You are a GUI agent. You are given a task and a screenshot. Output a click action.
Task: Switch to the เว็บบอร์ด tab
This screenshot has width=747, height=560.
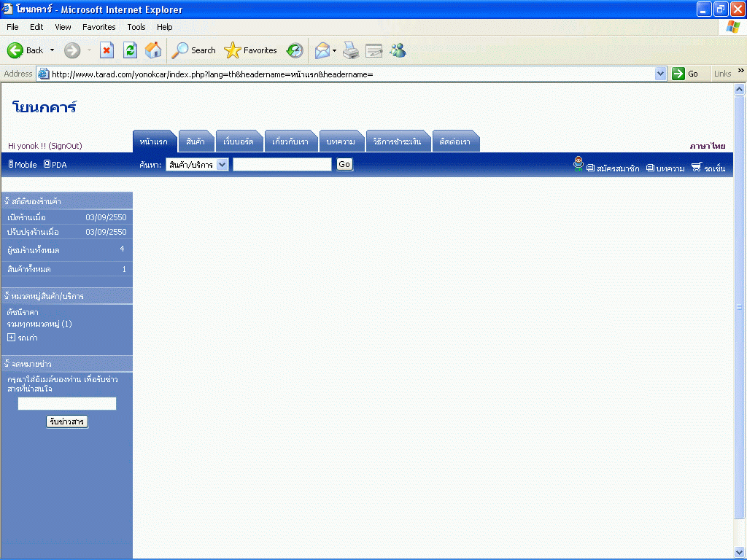click(x=239, y=141)
